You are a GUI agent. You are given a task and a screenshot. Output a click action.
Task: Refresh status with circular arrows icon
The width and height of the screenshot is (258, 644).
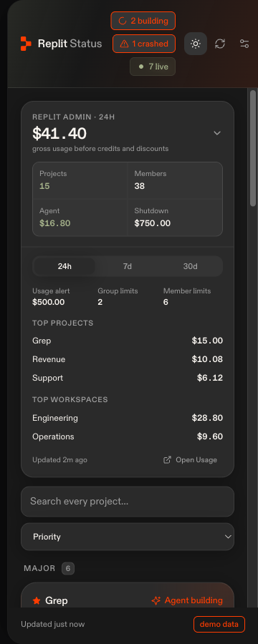click(x=220, y=44)
